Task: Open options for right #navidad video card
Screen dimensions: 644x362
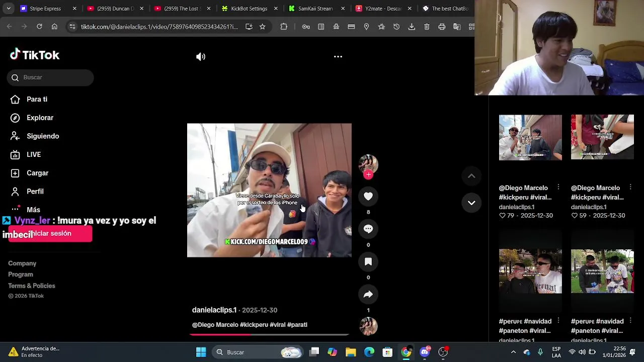Action: (630, 321)
